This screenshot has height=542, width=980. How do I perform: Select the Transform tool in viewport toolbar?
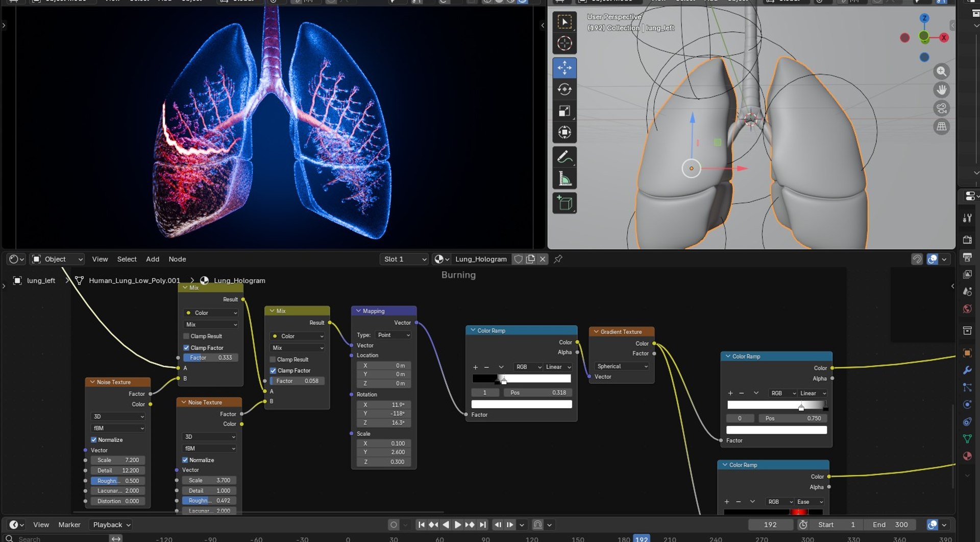tap(565, 132)
